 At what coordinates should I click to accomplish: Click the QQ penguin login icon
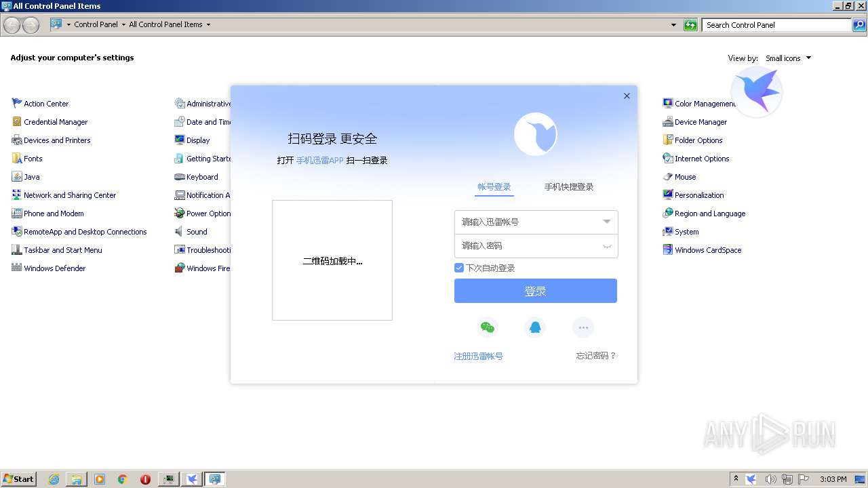535,328
